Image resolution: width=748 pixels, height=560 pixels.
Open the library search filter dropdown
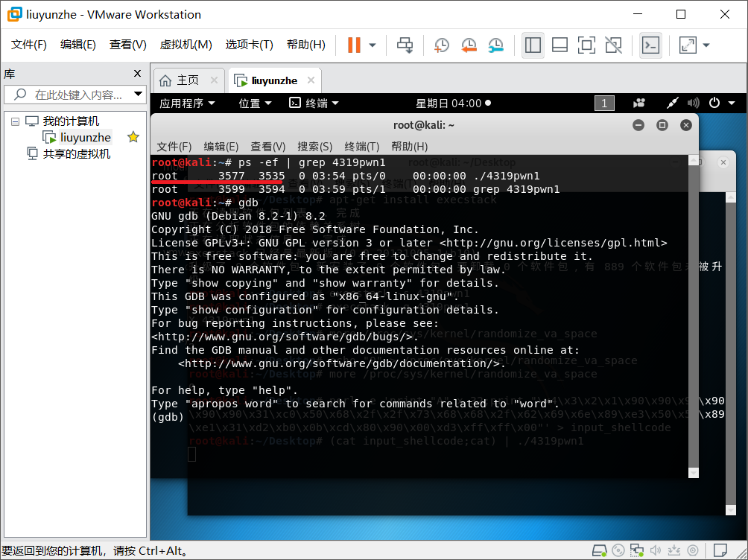[139, 94]
